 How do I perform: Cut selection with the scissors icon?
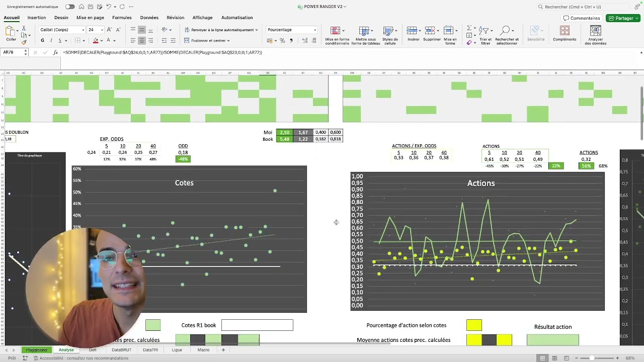pyautogui.click(x=24, y=29)
